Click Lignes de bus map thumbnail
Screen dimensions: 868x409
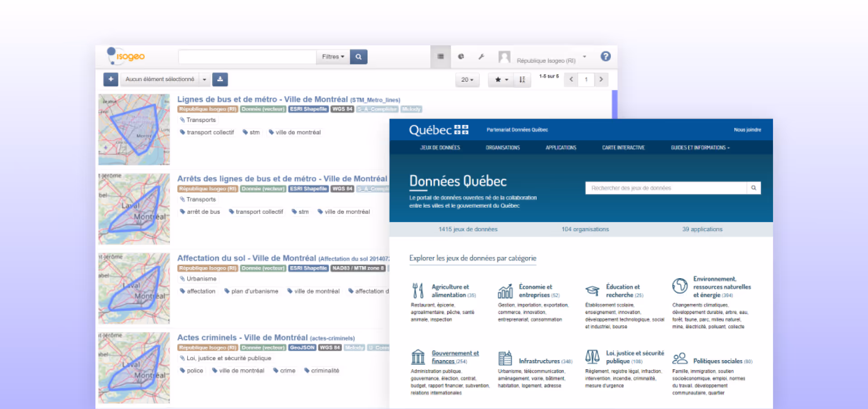[134, 129]
